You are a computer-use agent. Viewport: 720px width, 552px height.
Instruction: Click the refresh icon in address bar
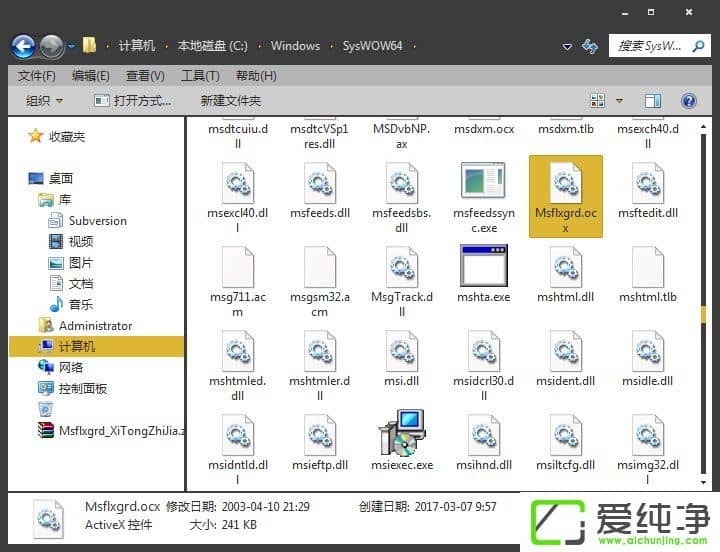point(590,46)
